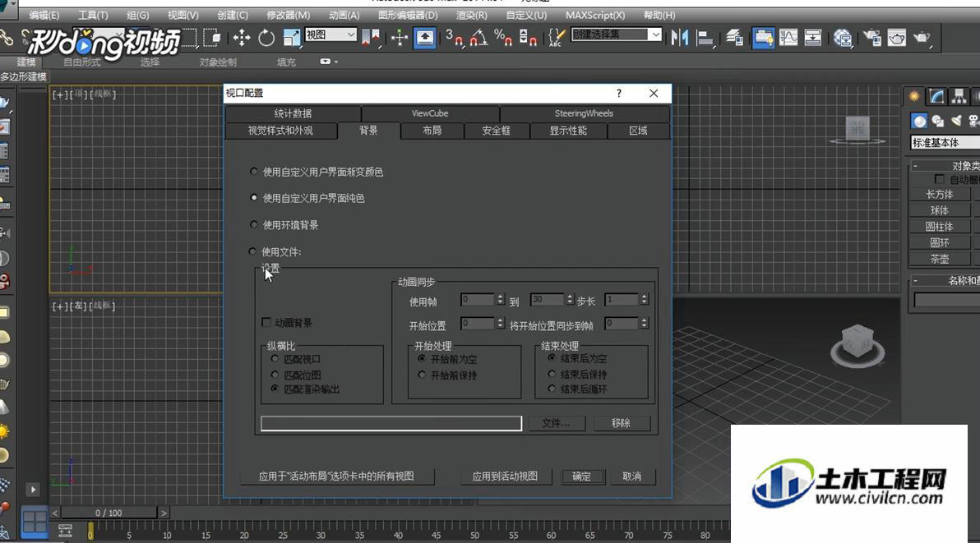This screenshot has height=543, width=980.
Task: Click the Mirror tool icon
Action: (x=679, y=38)
